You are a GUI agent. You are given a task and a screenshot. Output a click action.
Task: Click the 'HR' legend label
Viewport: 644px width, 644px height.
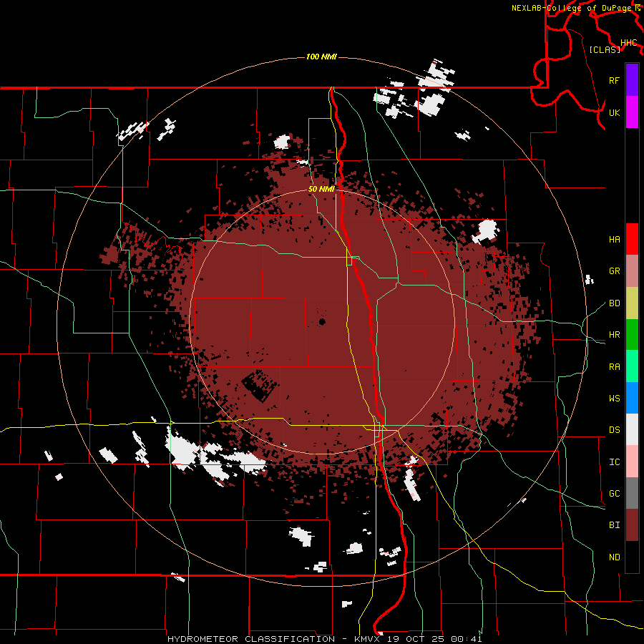[x=614, y=335]
